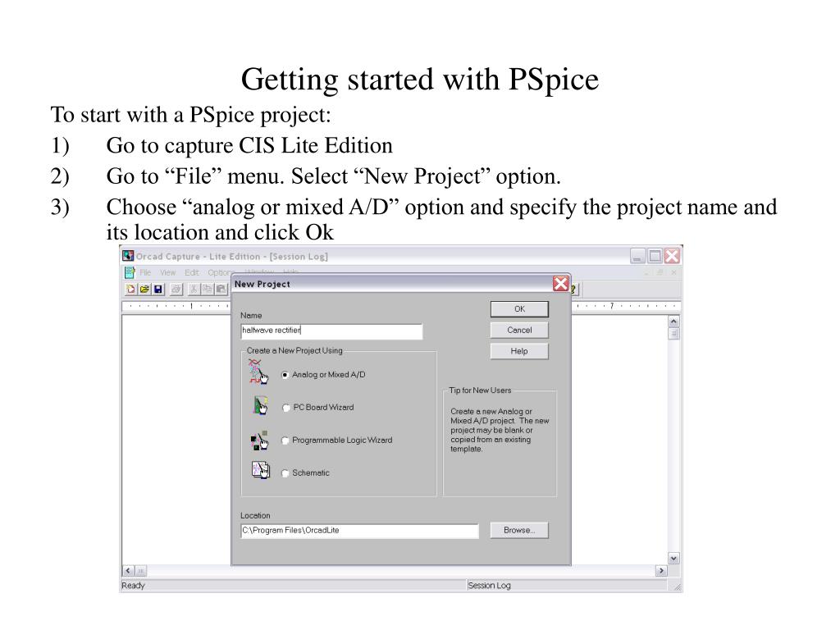Click vertical scrollbar down arrow
Viewport: 840px width, 630px height.
pos(674,558)
